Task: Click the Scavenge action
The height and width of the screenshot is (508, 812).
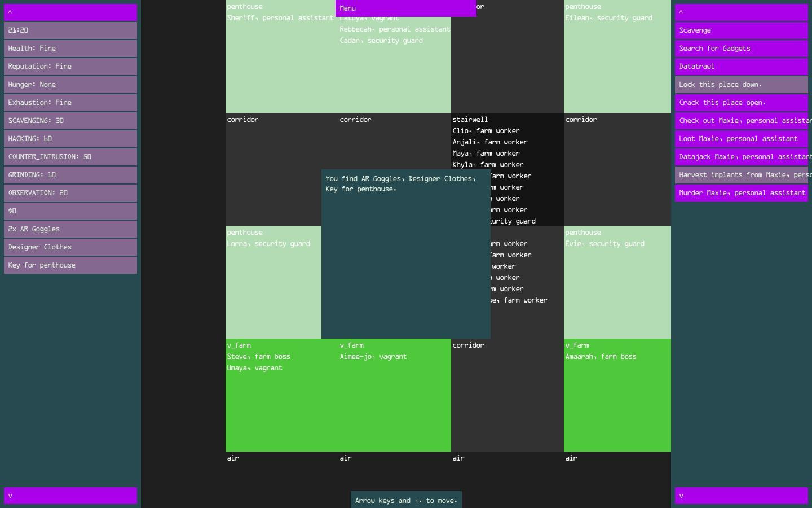Action: click(x=742, y=30)
